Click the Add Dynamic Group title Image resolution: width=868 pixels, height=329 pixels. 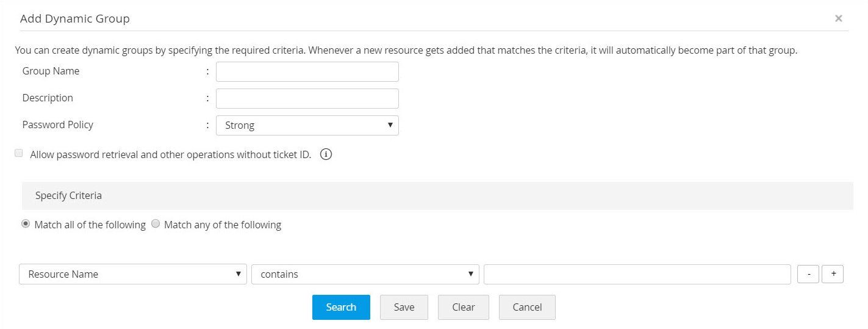click(75, 18)
